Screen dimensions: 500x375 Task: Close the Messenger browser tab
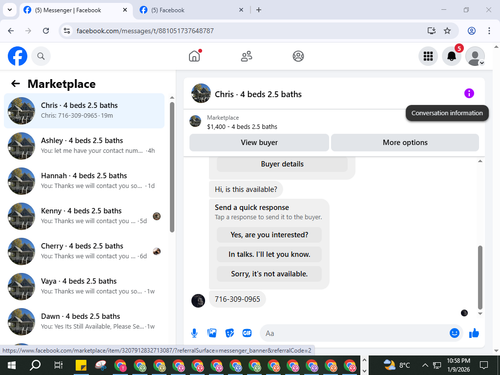[125, 10]
